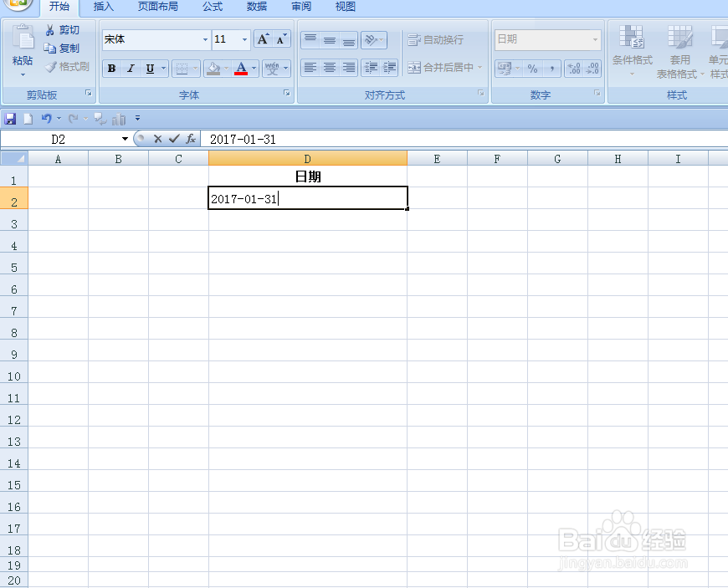The image size is (728, 588).
Task: Center text horizontally
Action: click(330, 68)
